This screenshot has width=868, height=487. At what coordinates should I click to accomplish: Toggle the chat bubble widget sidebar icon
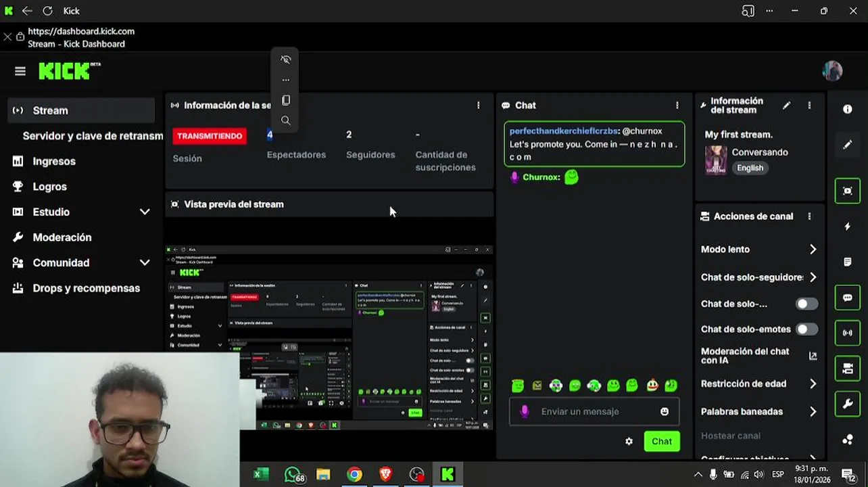(x=848, y=298)
